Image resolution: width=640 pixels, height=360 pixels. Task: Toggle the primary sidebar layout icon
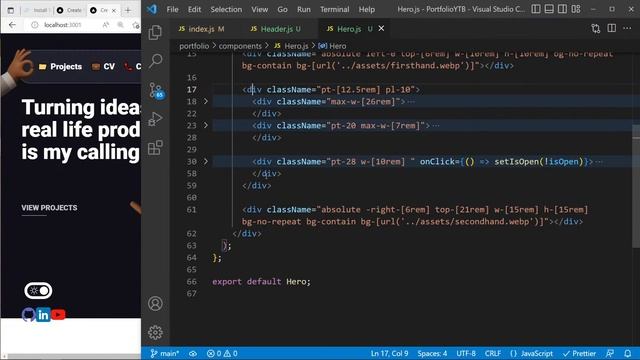[536, 9]
